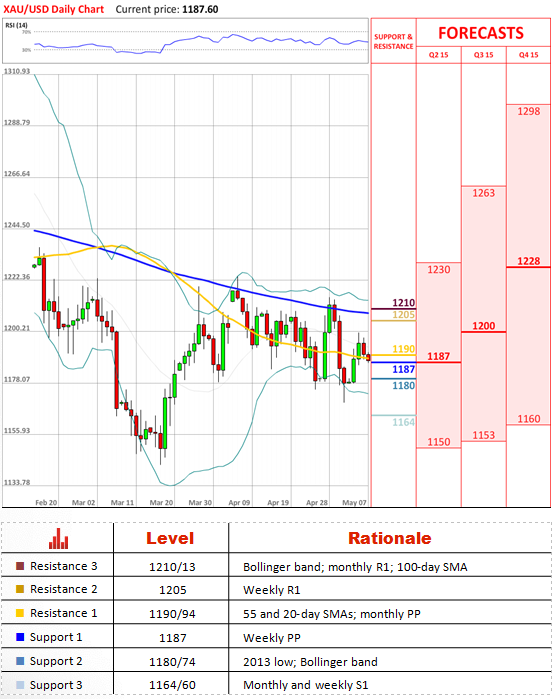The height and width of the screenshot is (699, 556).
Task: Select the Q4 15 forecast column header
Action: (x=528, y=55)
